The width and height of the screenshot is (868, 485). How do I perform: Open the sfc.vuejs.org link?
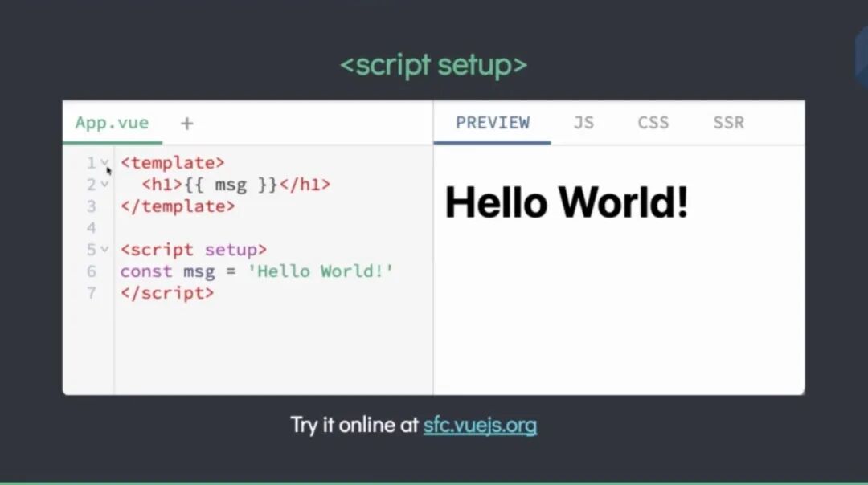(480, 425)
